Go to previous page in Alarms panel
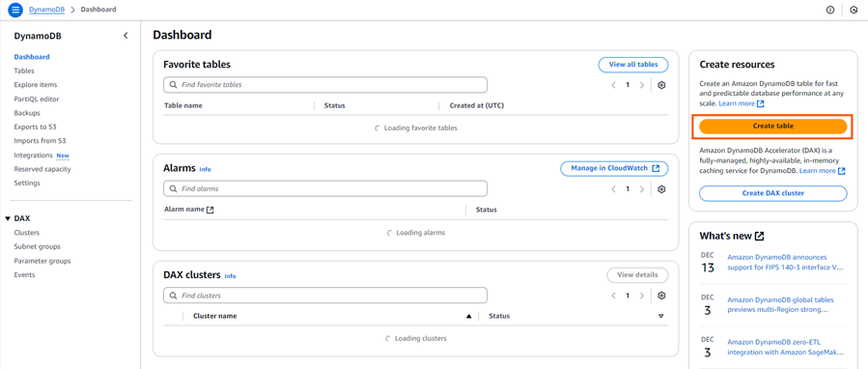Image resolution: width=868 pixels, height=369 pixels. coord(613,189)
